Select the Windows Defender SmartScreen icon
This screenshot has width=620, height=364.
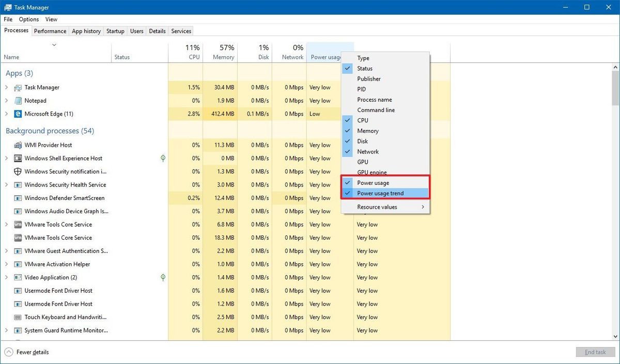[x=18, y=198]
